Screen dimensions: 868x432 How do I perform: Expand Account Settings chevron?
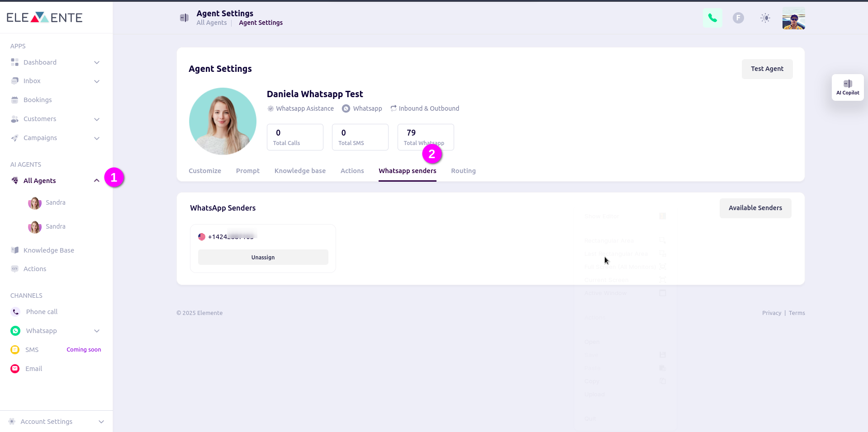[x=101, y=422]
